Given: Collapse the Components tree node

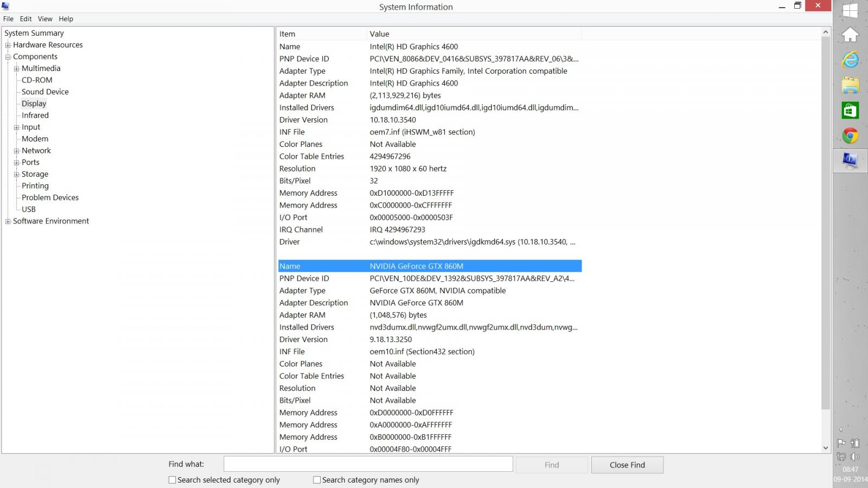Looking at the screenshot, I should [8, 57].
